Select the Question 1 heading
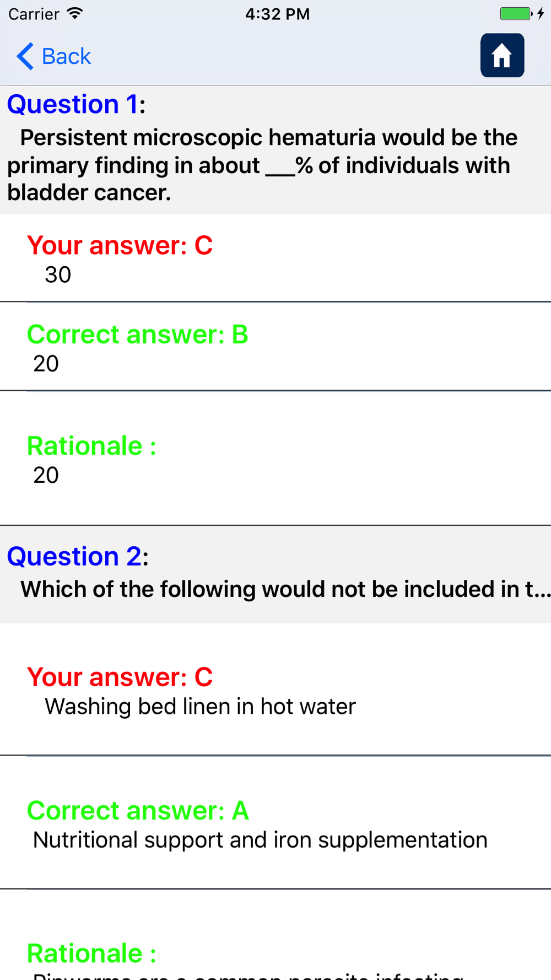The image size is (551, 980). tap(76, 104)
